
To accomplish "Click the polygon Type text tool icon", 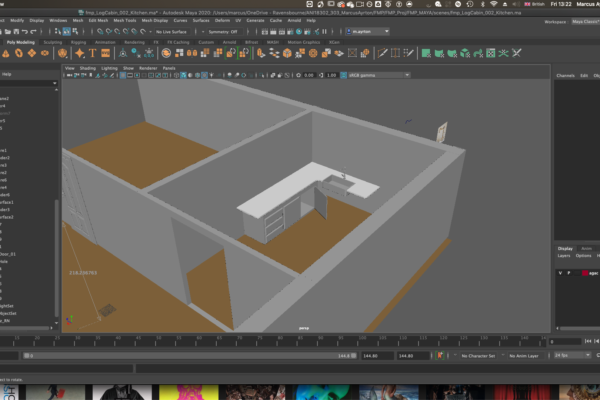I will tap(92, 53).
